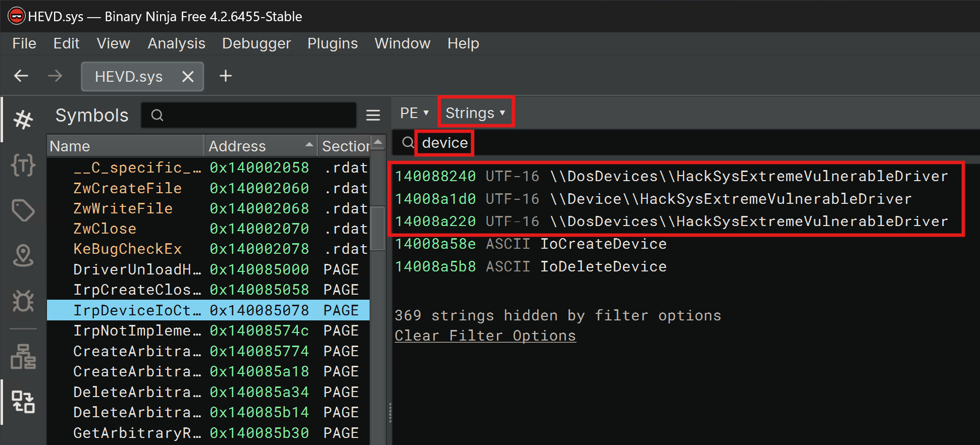Sort by the Name column header
This screenshot has width=980, height=445.
click(x=125, y=146)
